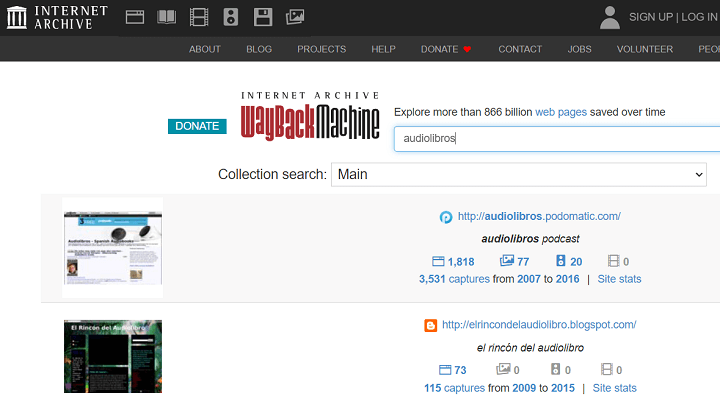Screen dimensions: 720x410
Task: Click the Wayback Machine logo
Action: pyautogui.click(x=310, y=116)
